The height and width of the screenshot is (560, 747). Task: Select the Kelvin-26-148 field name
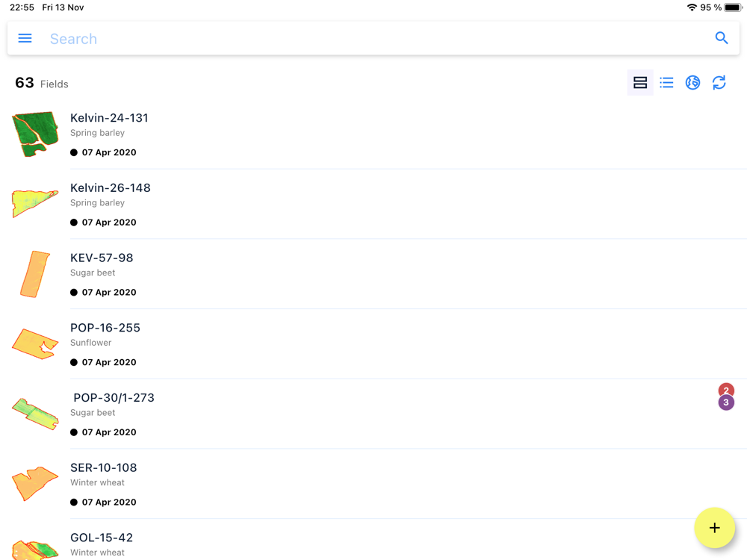[x=110, y=187]
